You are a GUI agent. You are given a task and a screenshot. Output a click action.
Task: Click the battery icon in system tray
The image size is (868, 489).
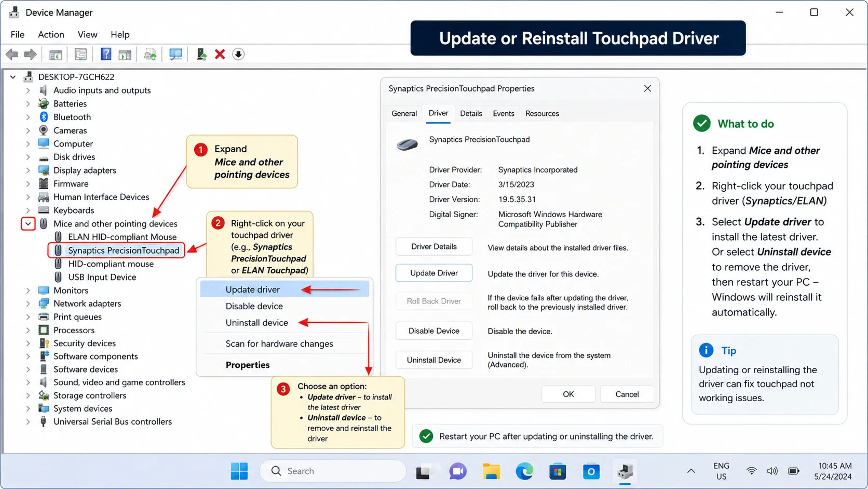tap(794, 471)
